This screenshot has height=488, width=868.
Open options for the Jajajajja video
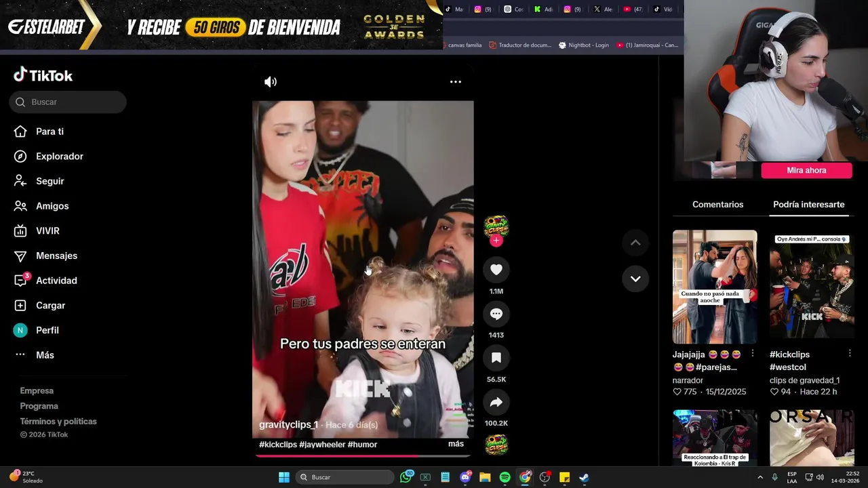click(x=752, y=353)
